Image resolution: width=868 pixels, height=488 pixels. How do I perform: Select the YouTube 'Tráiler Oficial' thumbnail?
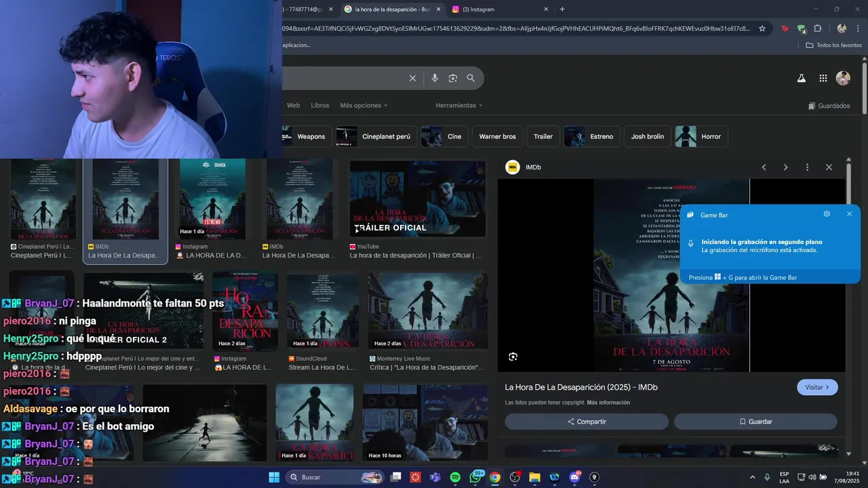[418, 199]
